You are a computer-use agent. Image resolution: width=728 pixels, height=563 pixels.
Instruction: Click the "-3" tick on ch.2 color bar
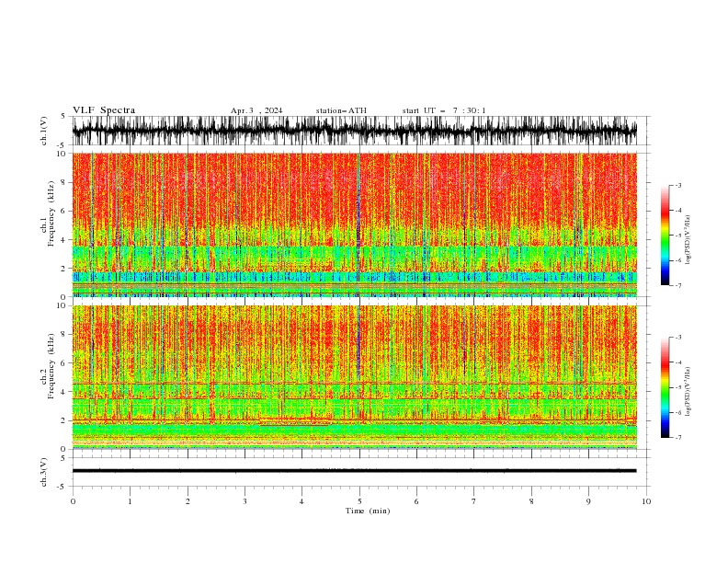coord(677,338)
